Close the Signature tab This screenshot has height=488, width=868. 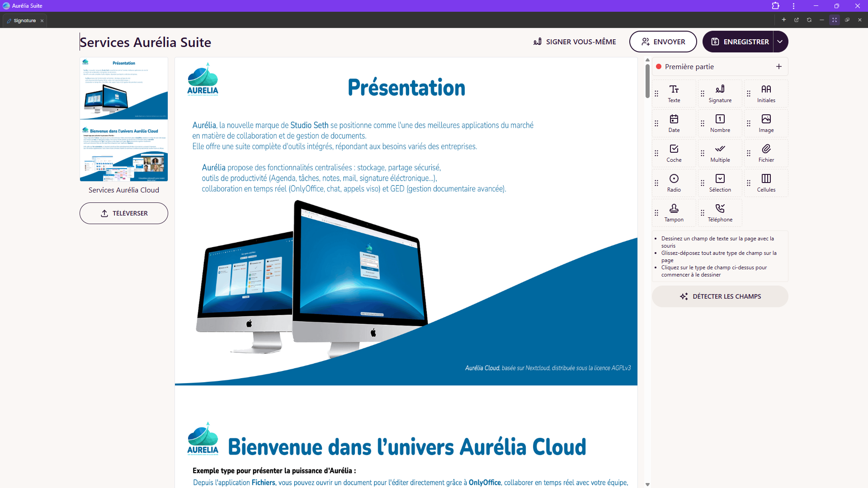pos(42,21)
